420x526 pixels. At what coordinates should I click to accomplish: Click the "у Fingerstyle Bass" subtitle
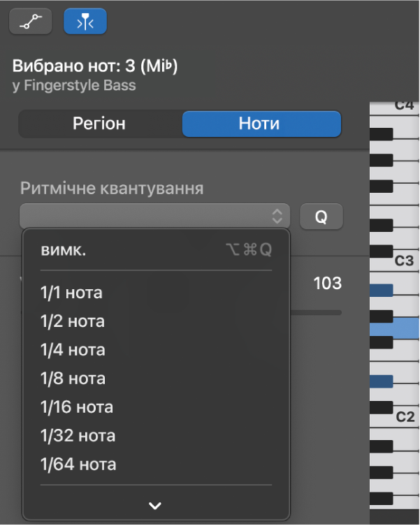74,85
